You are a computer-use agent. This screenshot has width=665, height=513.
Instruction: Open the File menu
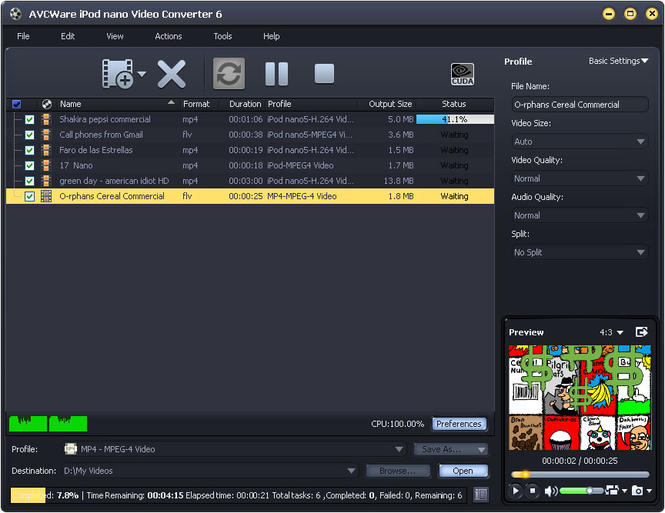[23, 36]
